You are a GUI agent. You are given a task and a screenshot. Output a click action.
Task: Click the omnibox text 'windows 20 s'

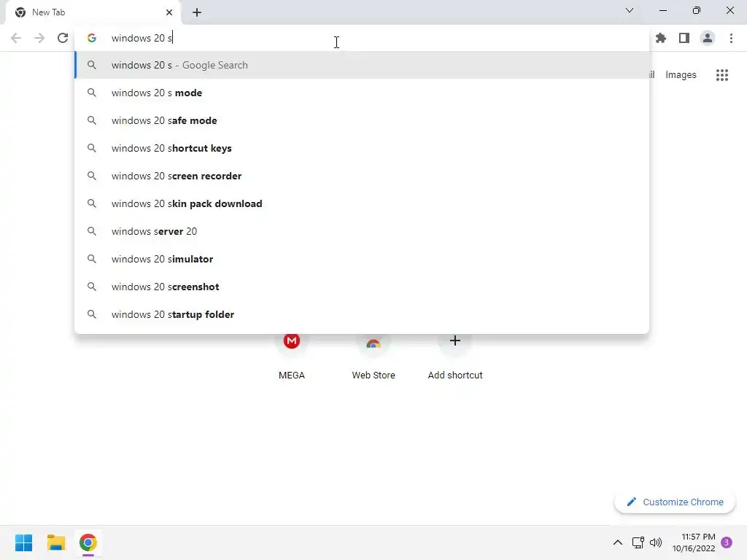click(x=142, y=38)
